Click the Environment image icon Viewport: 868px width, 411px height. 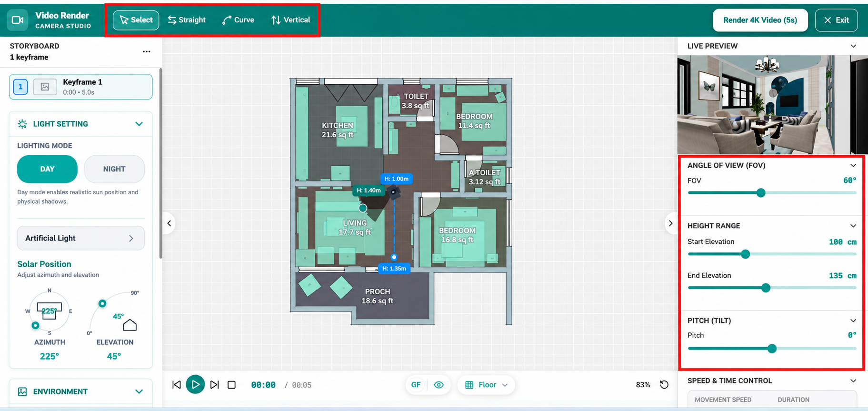pyautogui.click(x=22, y=391)
